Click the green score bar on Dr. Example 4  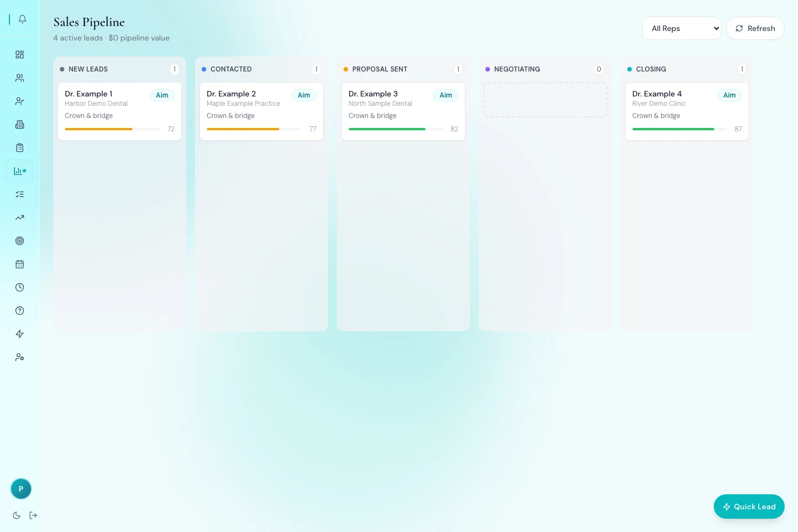[x=679, y=129]
